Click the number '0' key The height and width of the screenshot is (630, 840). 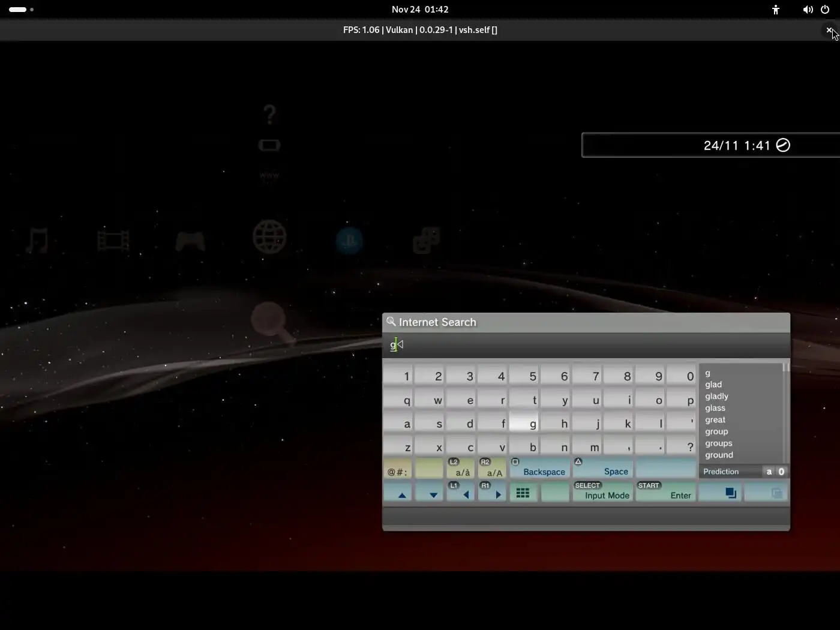(x=682, y=374)
